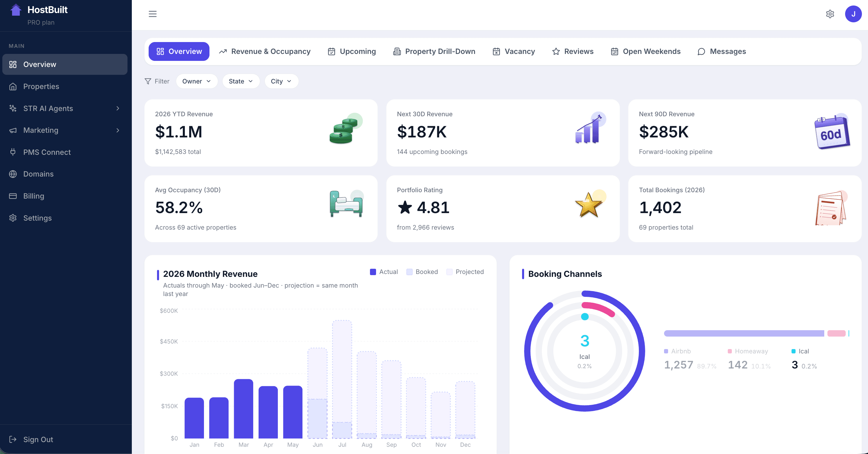Viewport: 868px width, 454px height.
Task: Click the Marketing megaphone icon
Action: click(x=13, y=130)
